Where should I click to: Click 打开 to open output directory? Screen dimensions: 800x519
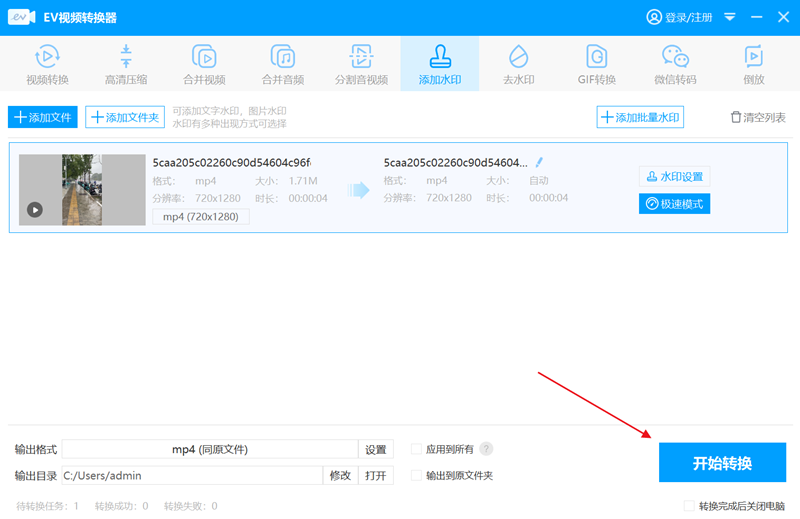[376, 476]
